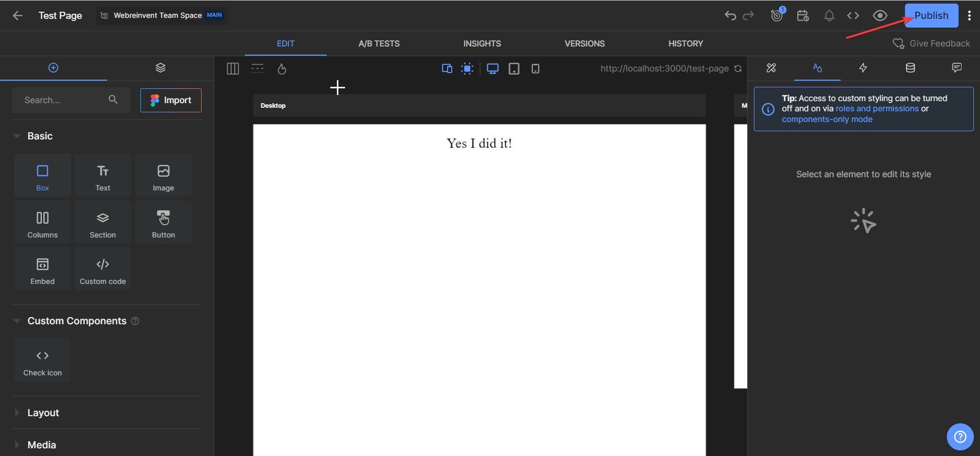Click Give Feedback
This screenshot has width=980, height=456.
[932, 43]
